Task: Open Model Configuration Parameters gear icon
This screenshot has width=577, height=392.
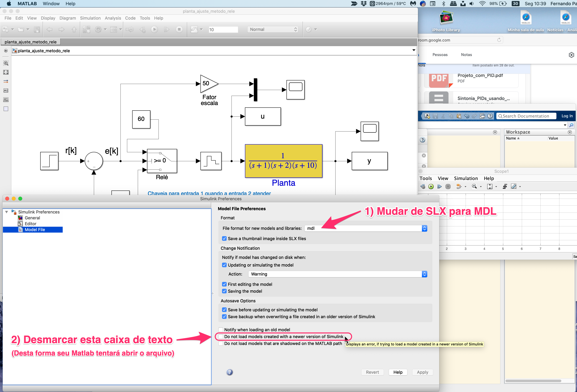Action: [x=98, y=30]
